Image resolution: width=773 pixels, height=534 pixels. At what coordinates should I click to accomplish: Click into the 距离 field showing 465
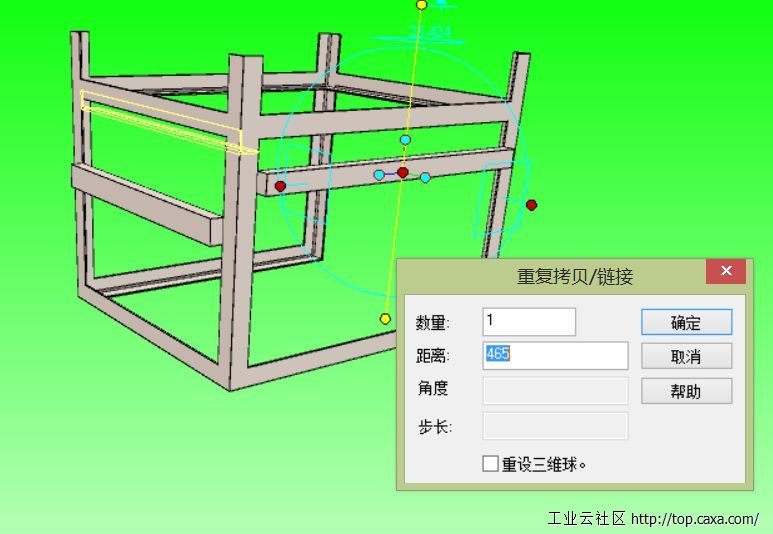556,356
